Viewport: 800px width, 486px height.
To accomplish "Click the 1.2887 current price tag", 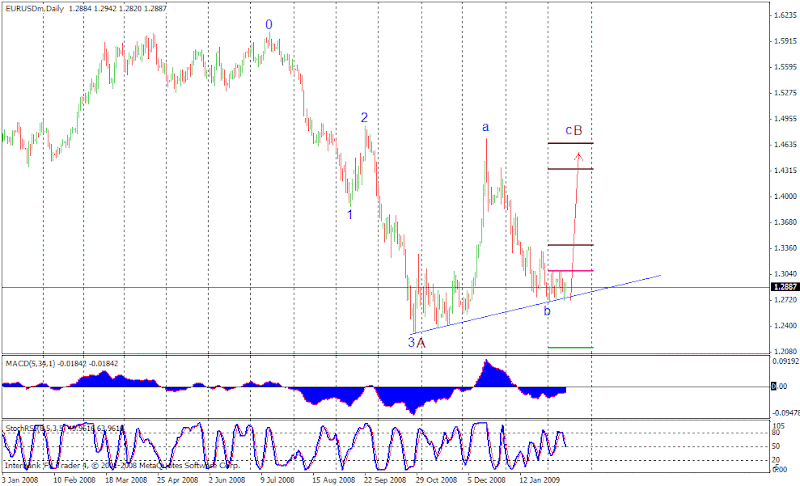I will [785, 287].
